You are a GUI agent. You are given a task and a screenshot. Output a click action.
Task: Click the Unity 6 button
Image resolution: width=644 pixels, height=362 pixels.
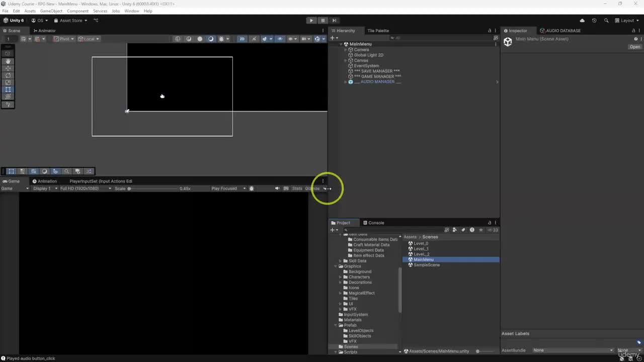pyautogui.click(x=14, y=21)
